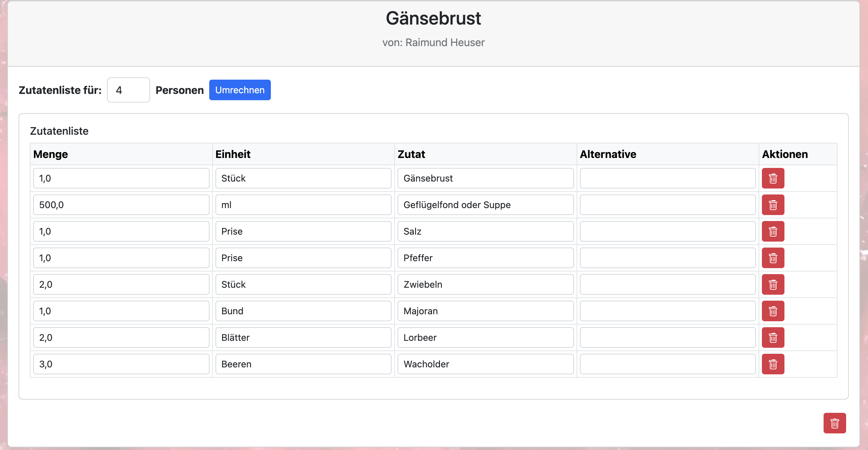Edit the Menge field in the Salz row
This screenshot has width=868, height=450.
121,231
